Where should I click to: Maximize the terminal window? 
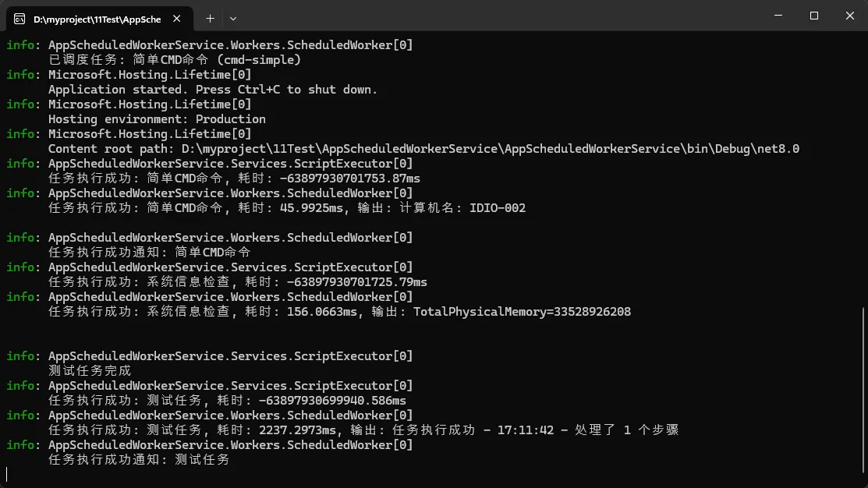[813, 16]
